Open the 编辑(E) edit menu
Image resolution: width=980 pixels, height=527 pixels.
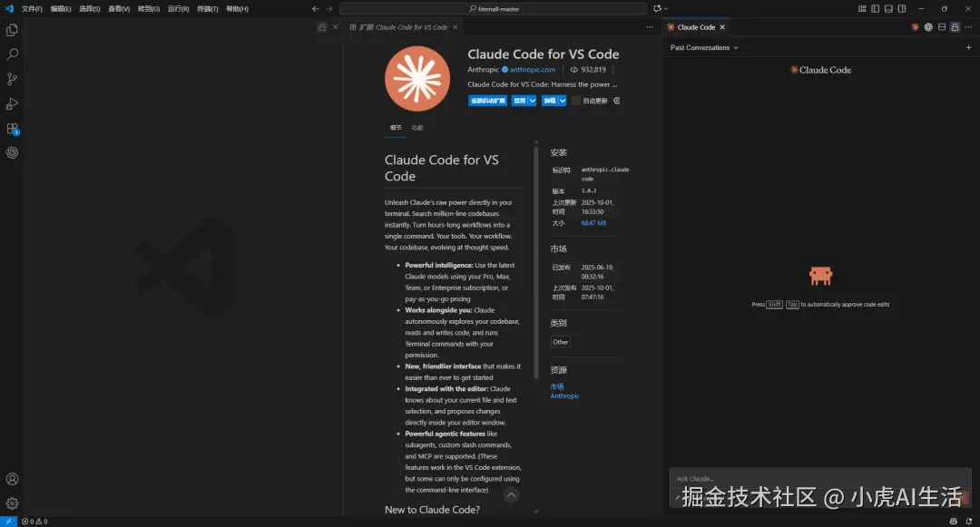(x=61, y=9)
